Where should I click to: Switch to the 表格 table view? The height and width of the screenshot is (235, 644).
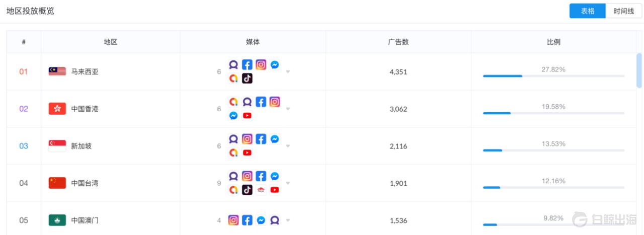pyautogui.click(x=588, y=11)
